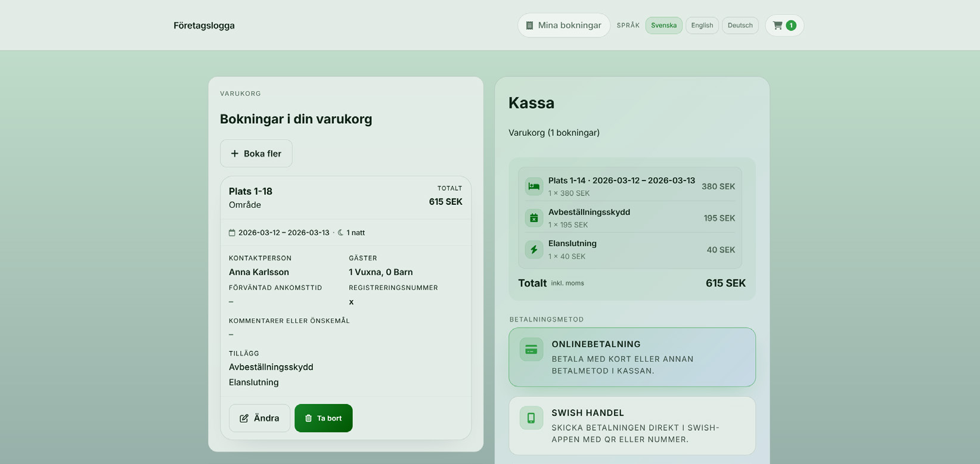Switch language to Deutsch

(740, 25)
